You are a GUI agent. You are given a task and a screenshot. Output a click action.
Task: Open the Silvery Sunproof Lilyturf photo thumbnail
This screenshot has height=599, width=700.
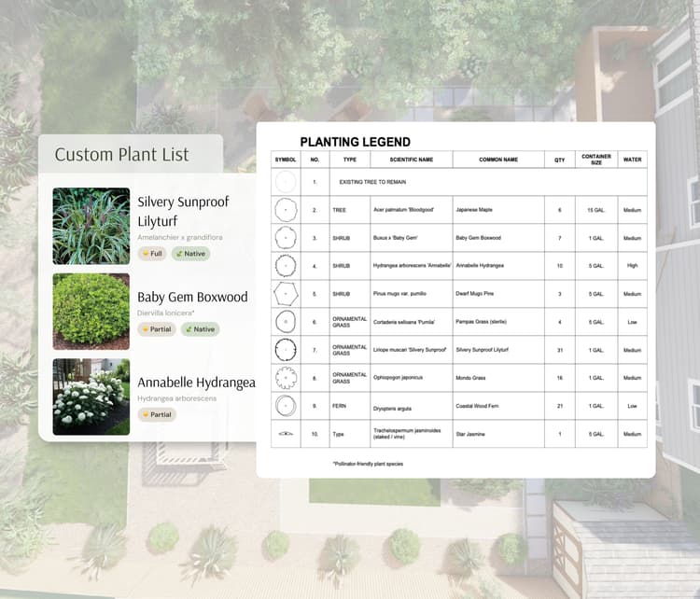click(x=91, y=226)
